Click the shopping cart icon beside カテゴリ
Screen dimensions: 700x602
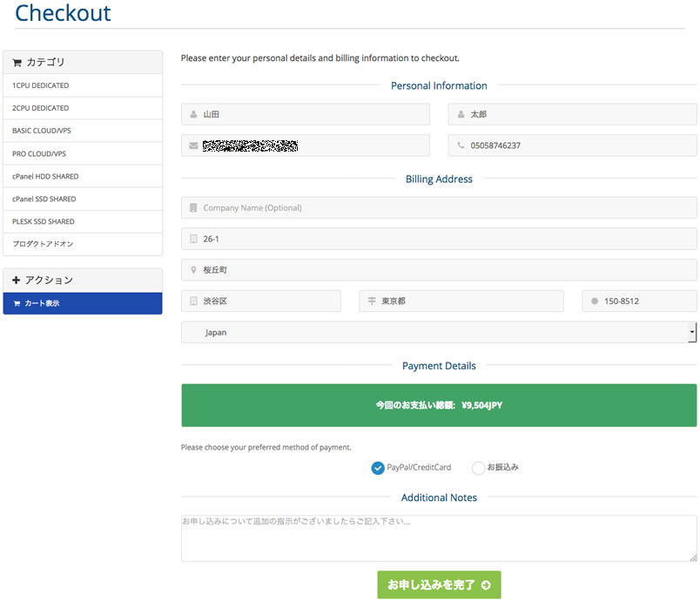tap(17, 63)
